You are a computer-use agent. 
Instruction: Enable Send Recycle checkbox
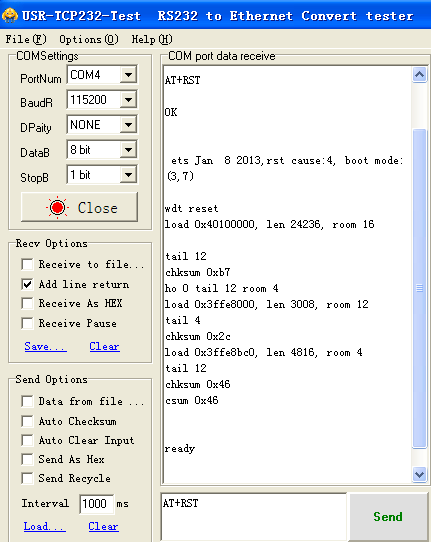click(x=27, y=478)
